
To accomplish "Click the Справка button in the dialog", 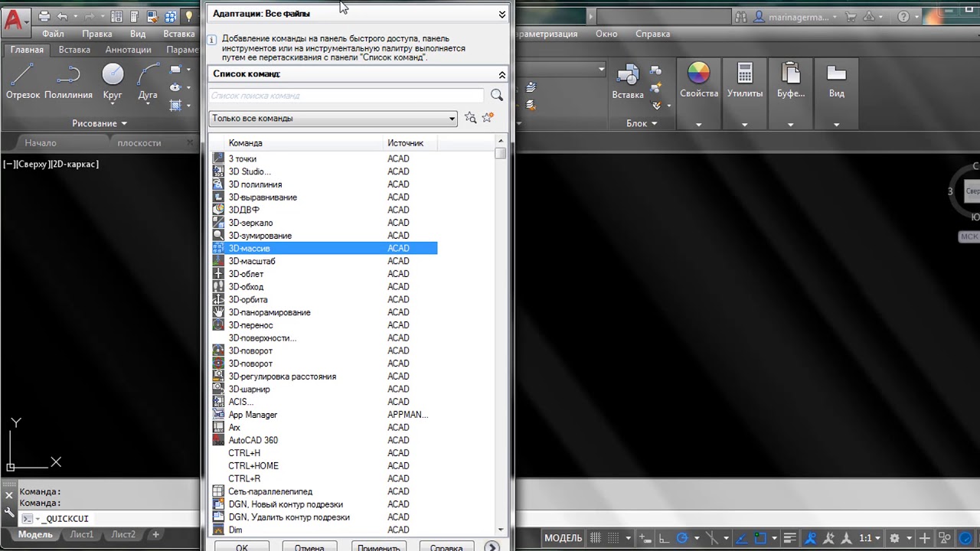I will point(446,546).
